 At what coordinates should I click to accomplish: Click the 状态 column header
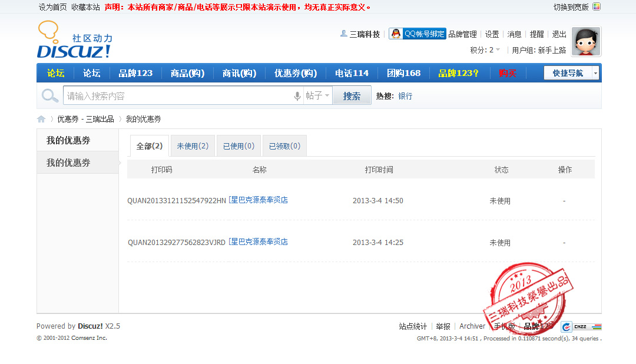pos(501,170)
